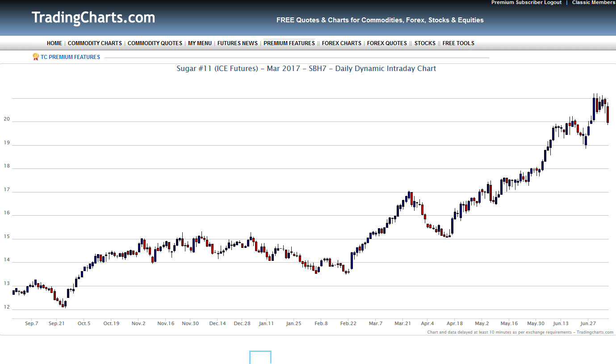
Task: Open the HOME menu item
Action: (x=54, y=43)
